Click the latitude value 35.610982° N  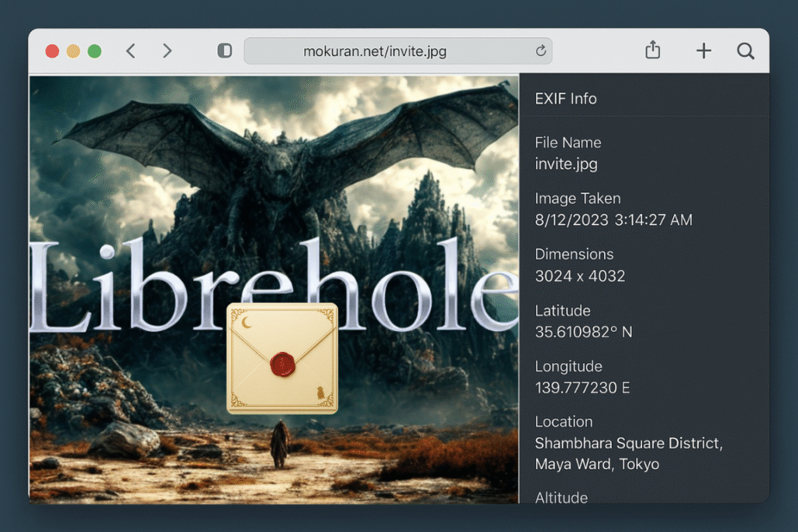(583, 332)
